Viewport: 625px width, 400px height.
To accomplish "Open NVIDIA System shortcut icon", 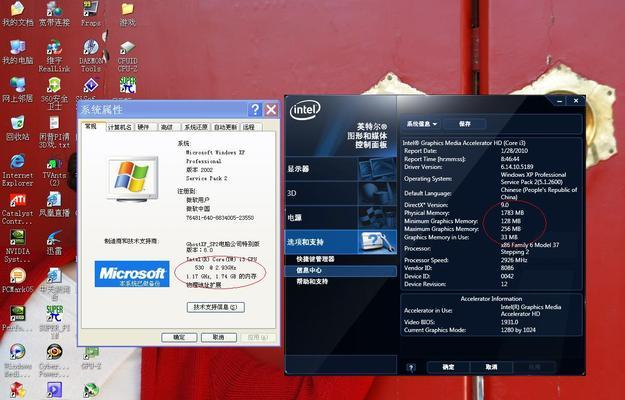I will click(18, 246).
